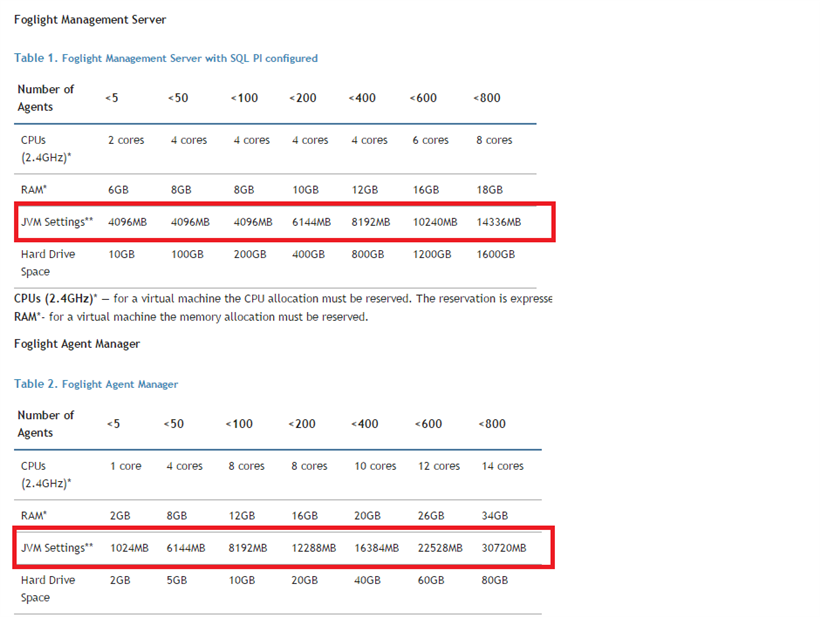
Task: Select the "34GB" RAM value
Action: [495, 516]
